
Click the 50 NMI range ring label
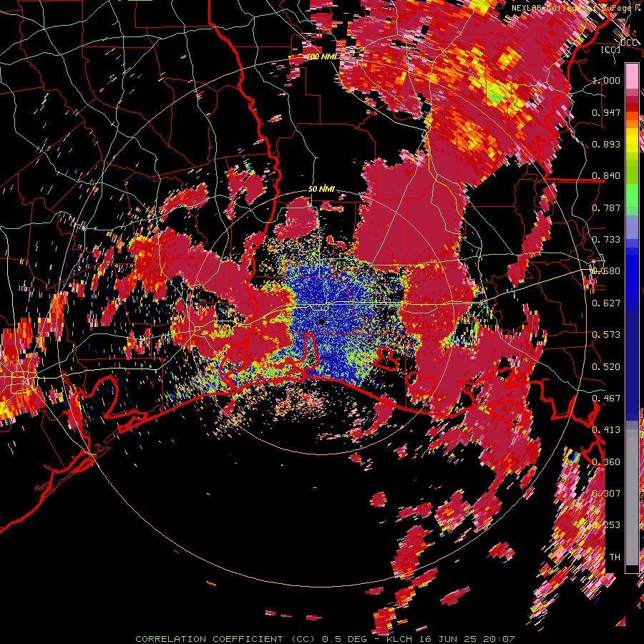coord(321,189)
